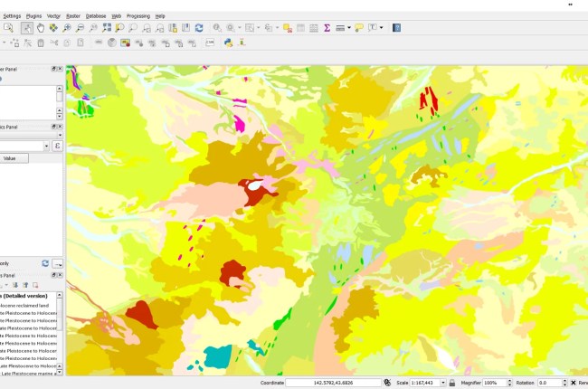588x389 pixels.
Task: Select the Touch zoom and pan tool
Action: (26, 28)
